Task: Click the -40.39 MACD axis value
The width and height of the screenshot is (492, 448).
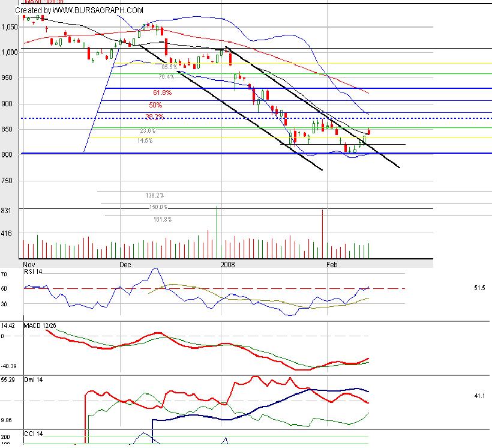Action: pyautogui.click(x=9, y=366)
